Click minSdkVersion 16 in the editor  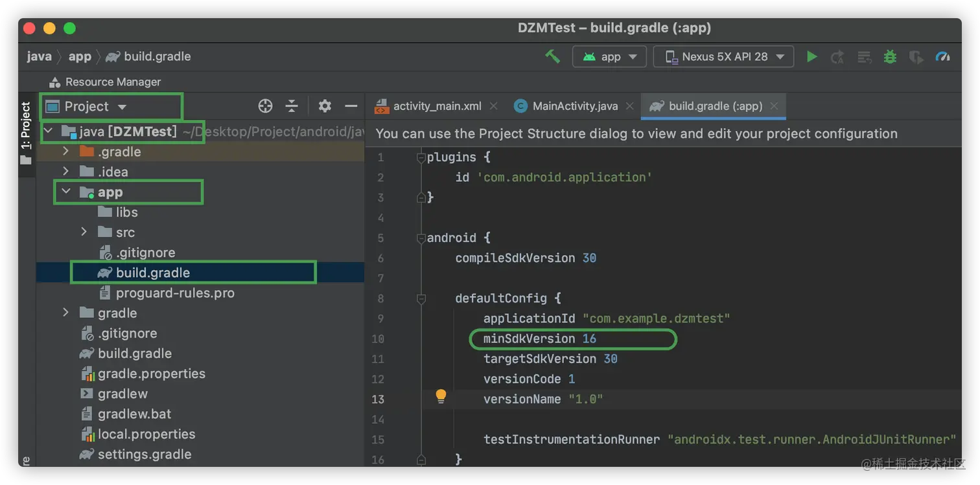point(540,339)
